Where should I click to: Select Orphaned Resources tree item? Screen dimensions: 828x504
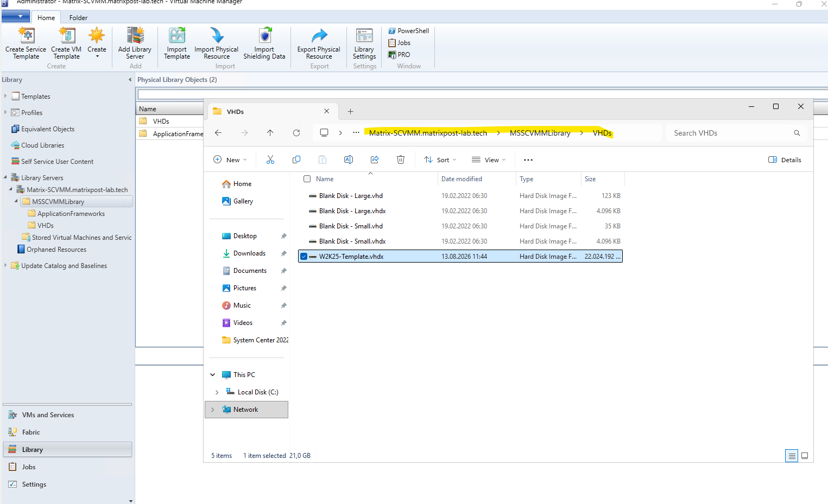click(52, 250)
